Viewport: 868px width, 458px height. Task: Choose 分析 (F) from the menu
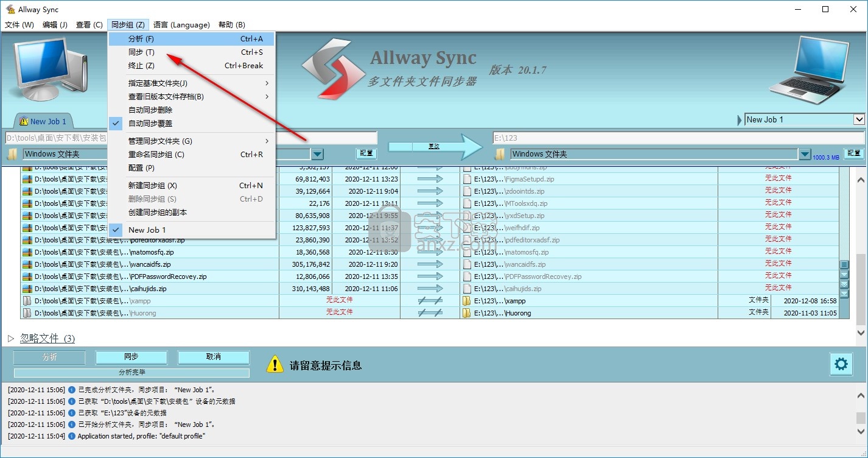191,38
